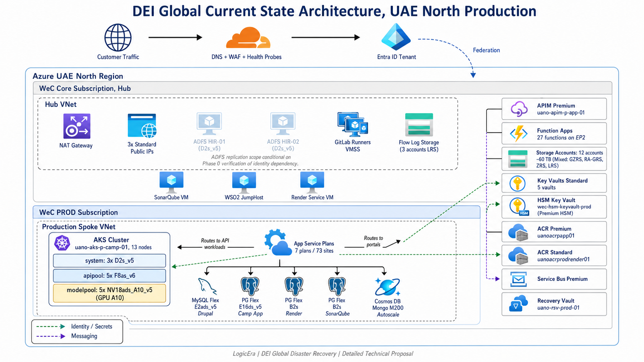Click the 3x Standard Public IPs icon

coord(142,125)
